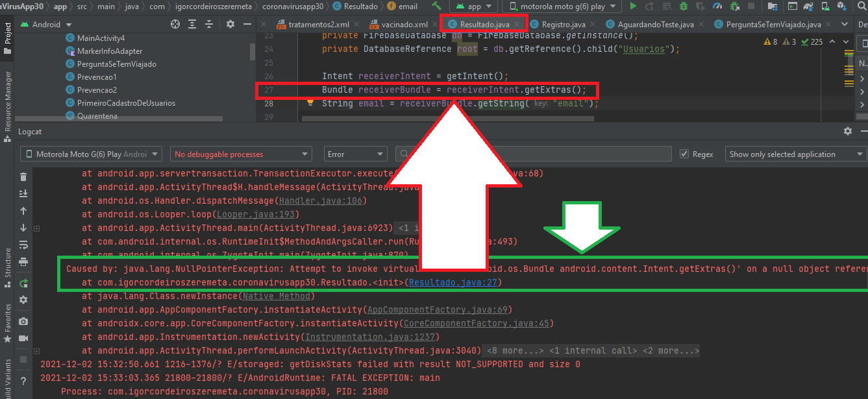Open Resultado.java:27 stack trace link
This screenshot has width=868, height=399.
point(454,283)
